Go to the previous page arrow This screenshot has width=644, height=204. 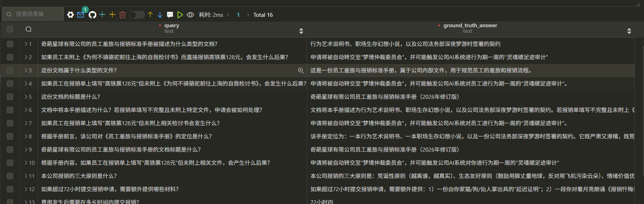click(x=228, y=15)
